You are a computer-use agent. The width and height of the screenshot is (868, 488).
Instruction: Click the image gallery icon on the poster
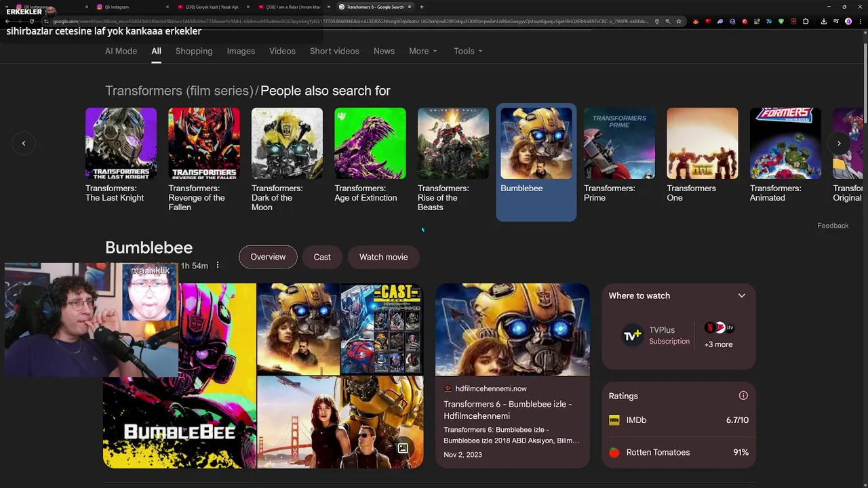pos(403,448)
